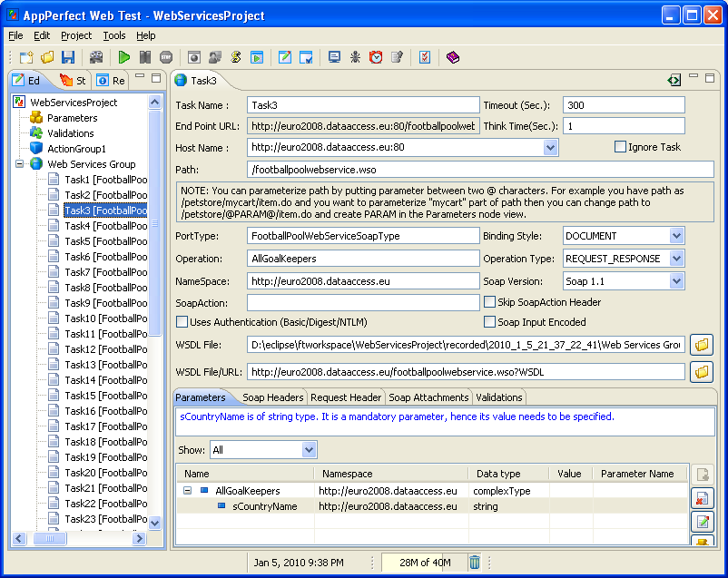Click the garbage collection trash can icon
This screenshot has width=728, height=578.
(475, 563)
